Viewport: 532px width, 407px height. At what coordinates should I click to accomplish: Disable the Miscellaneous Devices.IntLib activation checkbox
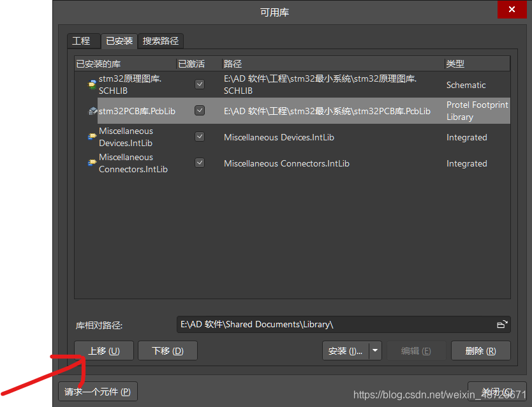[200, 137]
